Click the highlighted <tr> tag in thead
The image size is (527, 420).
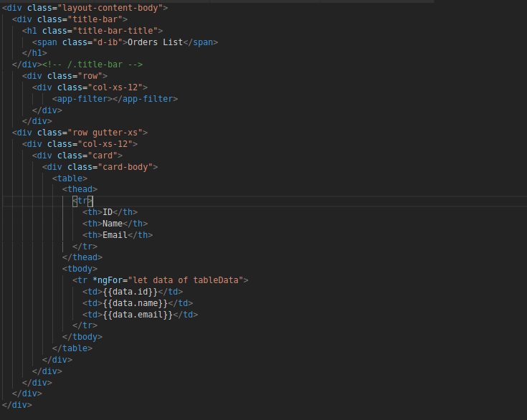(x=82, y=201)
